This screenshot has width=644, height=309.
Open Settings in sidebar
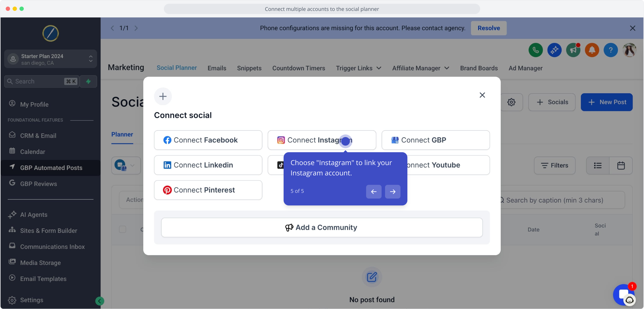[51, 300]
